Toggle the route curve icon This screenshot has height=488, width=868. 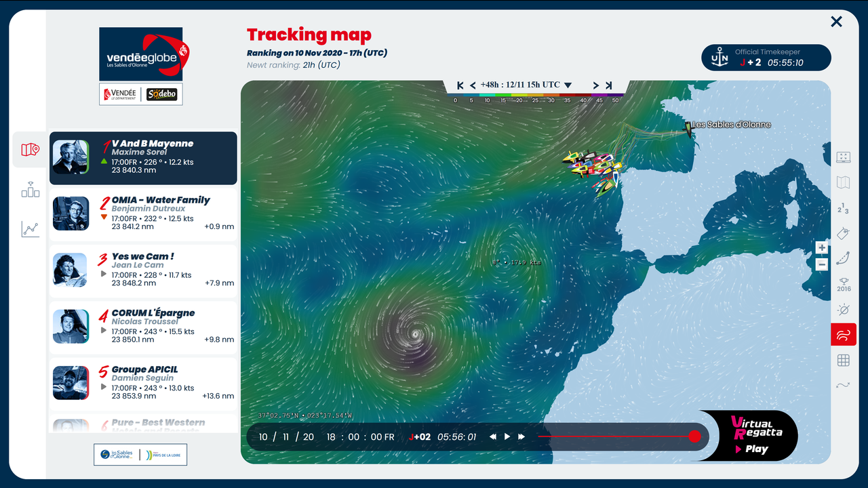(x=844, y=258)
